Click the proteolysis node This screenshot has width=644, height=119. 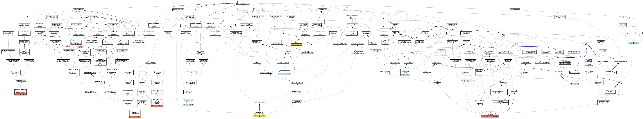[37, 42]
